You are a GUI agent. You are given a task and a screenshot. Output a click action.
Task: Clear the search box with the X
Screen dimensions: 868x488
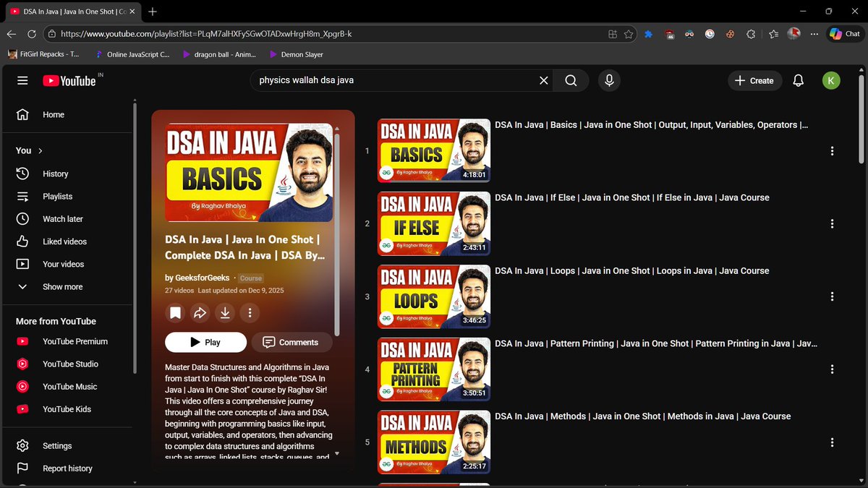[543, 81]
